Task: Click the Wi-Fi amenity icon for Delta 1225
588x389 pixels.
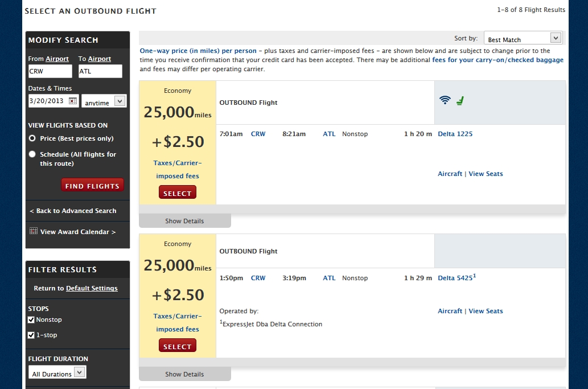Action: tap(445, 100)
